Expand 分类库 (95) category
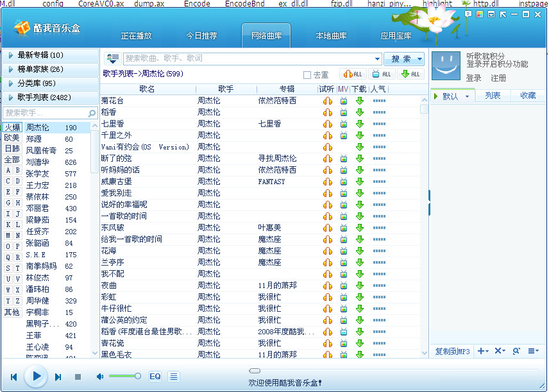549x392 pixels. [x=50, y=83]
